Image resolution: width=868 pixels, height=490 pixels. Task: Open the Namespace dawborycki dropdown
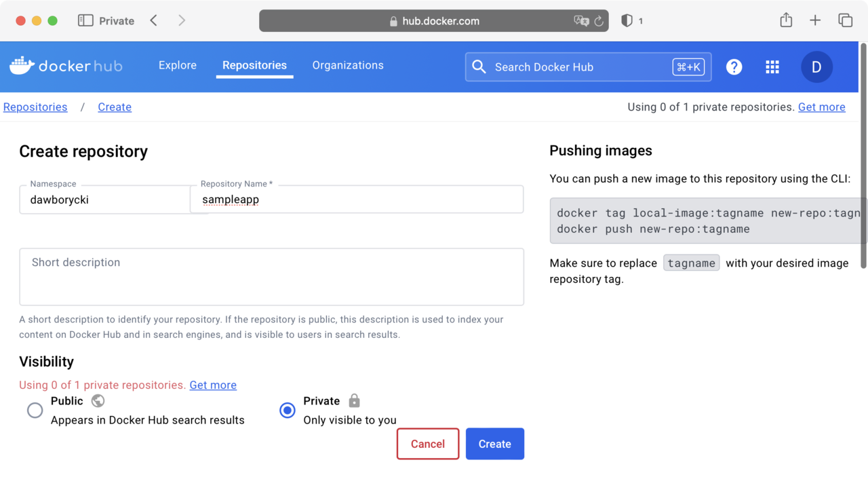(105, 200)
